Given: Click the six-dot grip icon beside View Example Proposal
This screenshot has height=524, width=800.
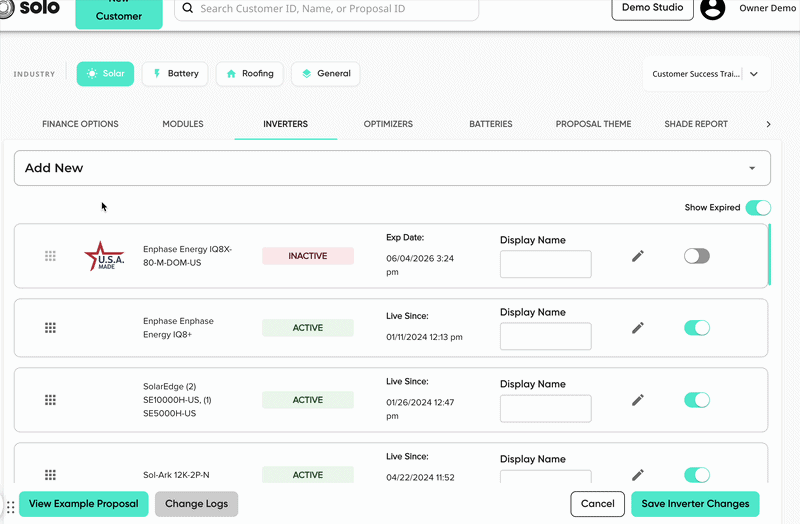Looking at the screenshot, I should [x=10, y=507].
